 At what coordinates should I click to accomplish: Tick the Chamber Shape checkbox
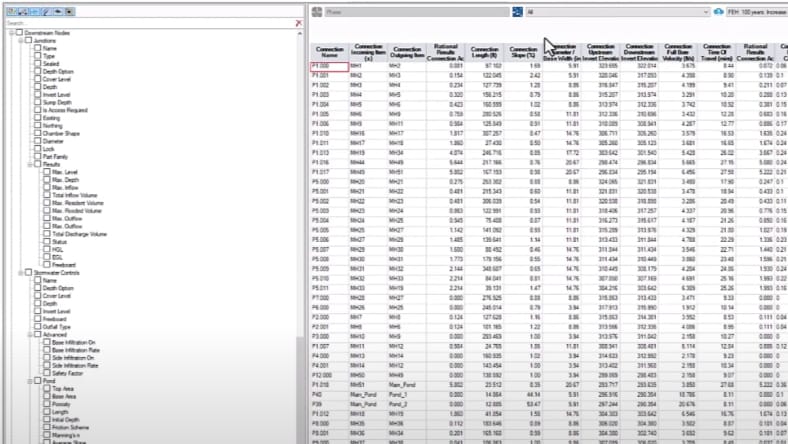tap(38, 133)
